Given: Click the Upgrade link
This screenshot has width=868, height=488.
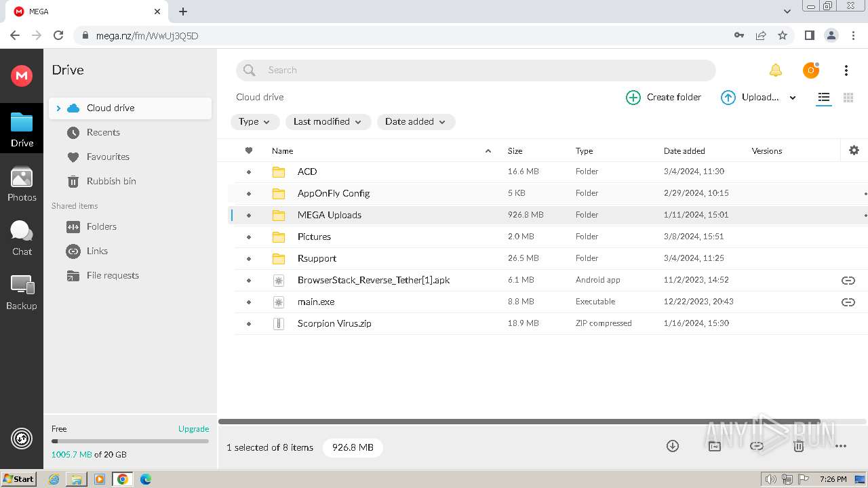Looking at the screenshot, I should click(x=193, y=429).
